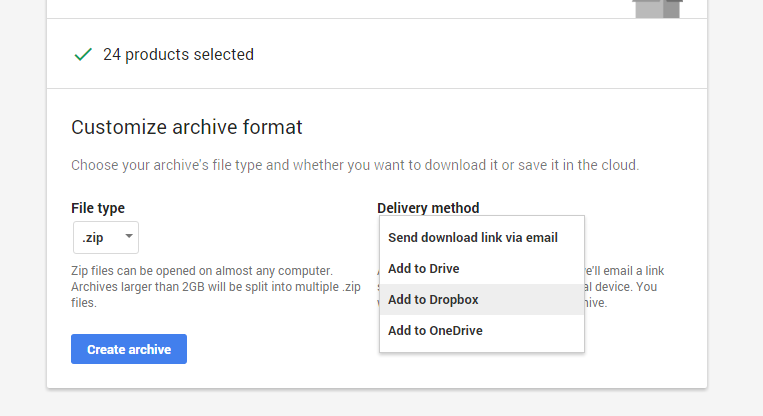Select Send download link via email
This screenshot has height=416, width=763.
tap(472, 238)
